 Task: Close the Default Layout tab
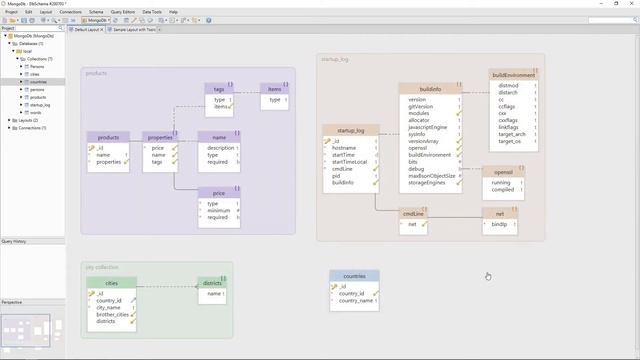pyautogui.click(x=102, y=30)
